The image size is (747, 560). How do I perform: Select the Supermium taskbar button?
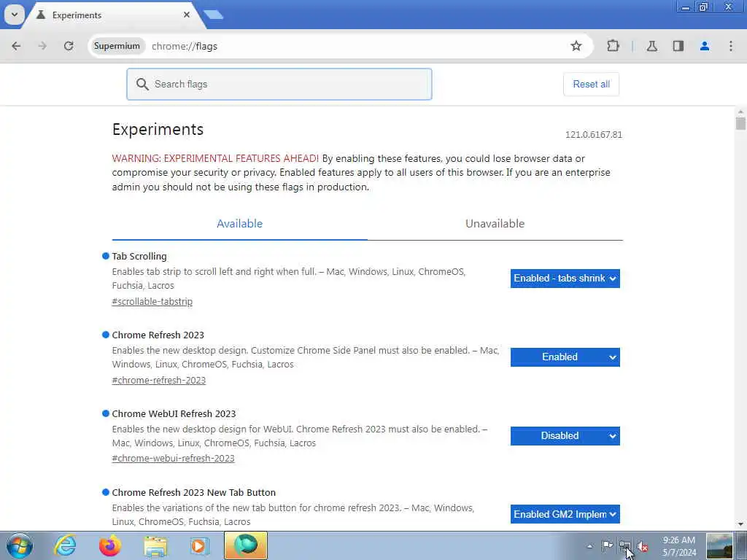(x=246, y=545)
